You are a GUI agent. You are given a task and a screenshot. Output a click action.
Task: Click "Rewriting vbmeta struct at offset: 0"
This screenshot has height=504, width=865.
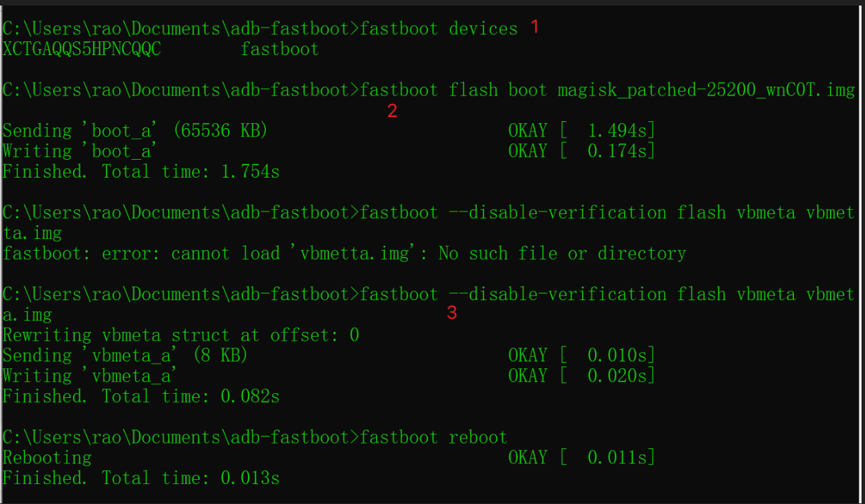tap(181, 335)
